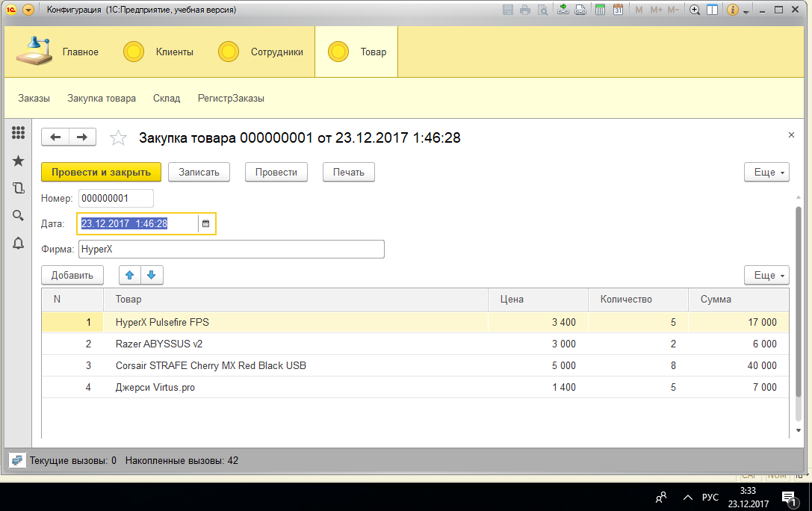The image size is (812, 511).
Task: Click the N column header
Action: coord(72,300)
